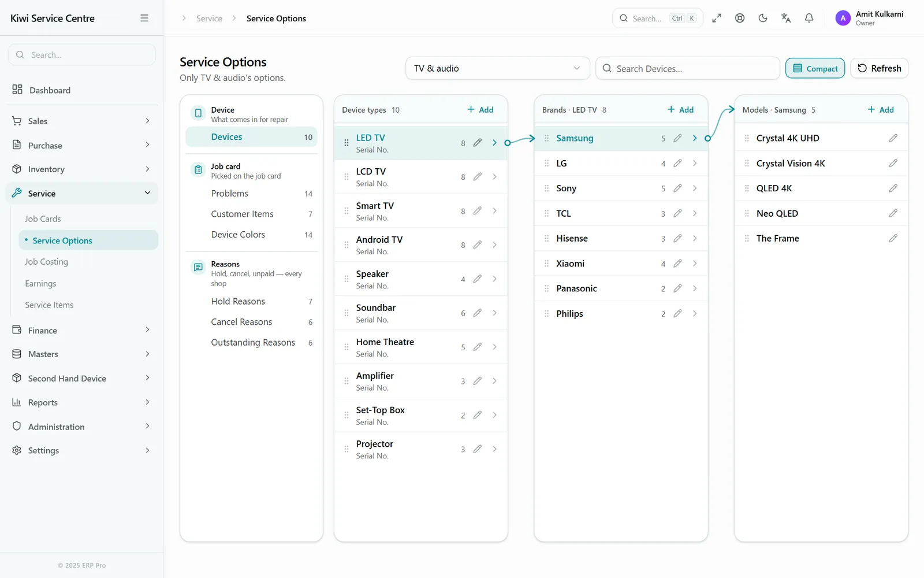The height and width of the screenshot is (578, 924).
Task: Collapse sidebar with the hamburger menu icon
Action: click(x=144, y=18)
